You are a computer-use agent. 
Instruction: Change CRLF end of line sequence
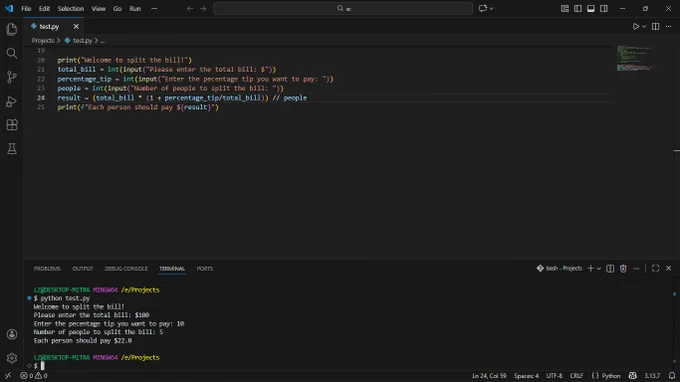coord(576,375)
